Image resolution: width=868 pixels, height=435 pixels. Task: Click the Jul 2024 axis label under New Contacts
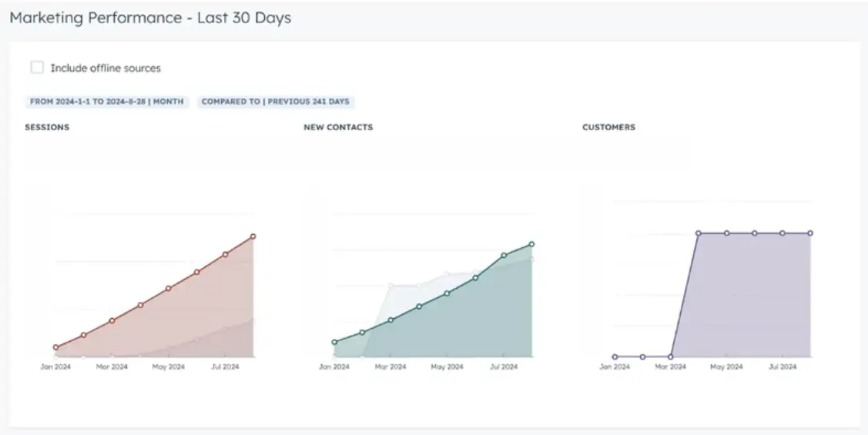pyautogui.click(x=504, y=367)
